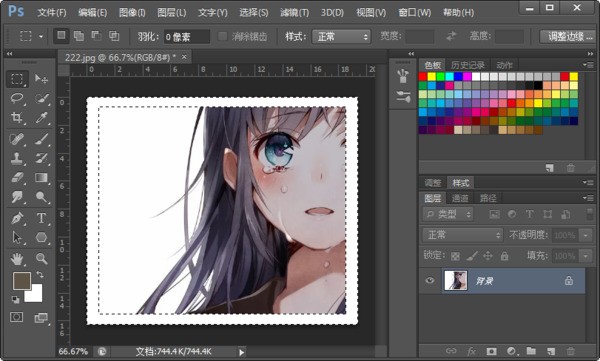Open the 图像(I) menu
This screenshot has width=600, height=361.
[132, 13]
